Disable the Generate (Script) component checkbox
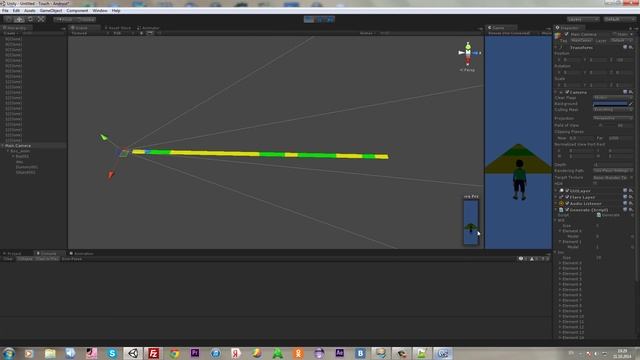The image size is (640, 360). click(567, 209)
